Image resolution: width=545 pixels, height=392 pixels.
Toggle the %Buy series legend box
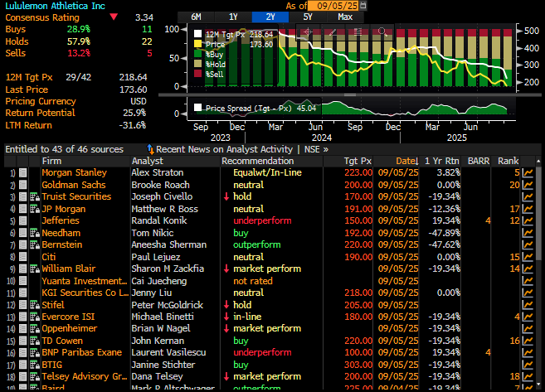(x=197, y=54)
